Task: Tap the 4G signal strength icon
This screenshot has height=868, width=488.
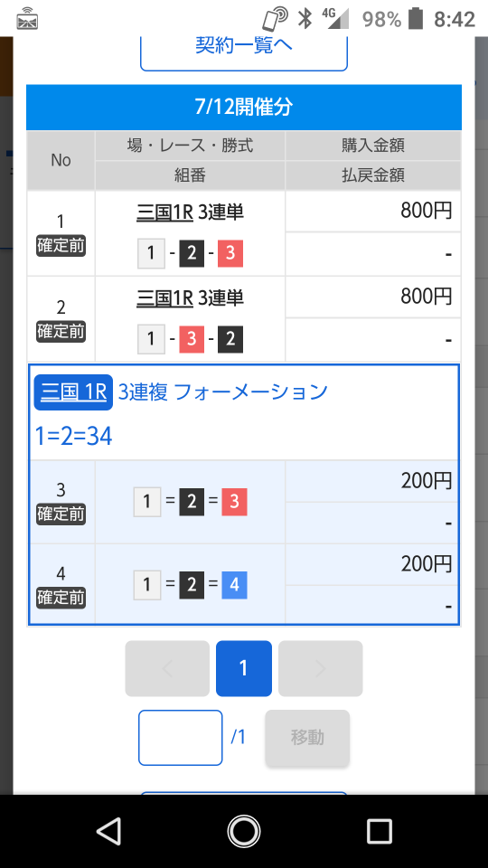Action: [x=335, y=19]
